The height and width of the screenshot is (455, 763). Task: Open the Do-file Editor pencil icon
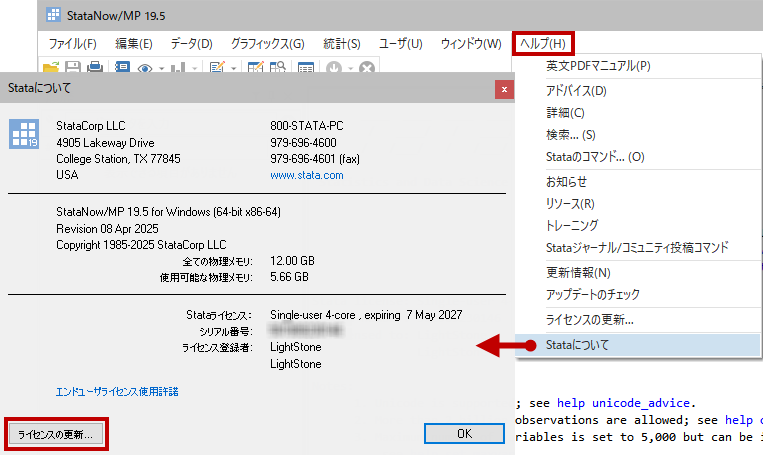click(x=217, y=67)
